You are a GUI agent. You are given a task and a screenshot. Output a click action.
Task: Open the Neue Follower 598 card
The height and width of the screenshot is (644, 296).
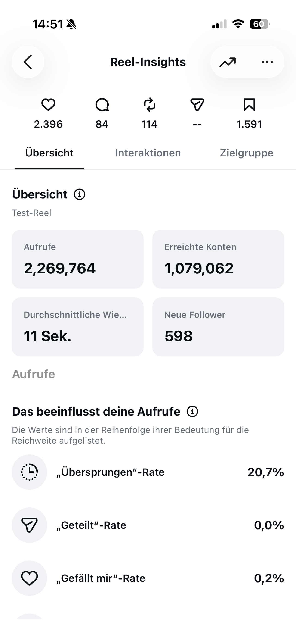[x=218, y=327]
